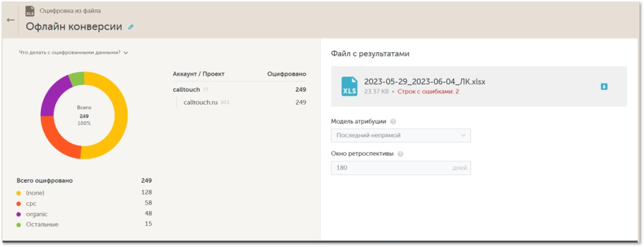Screen dimensions: 644x247
Task: Select the calltouch account row
Action: [x=240, y=89]
